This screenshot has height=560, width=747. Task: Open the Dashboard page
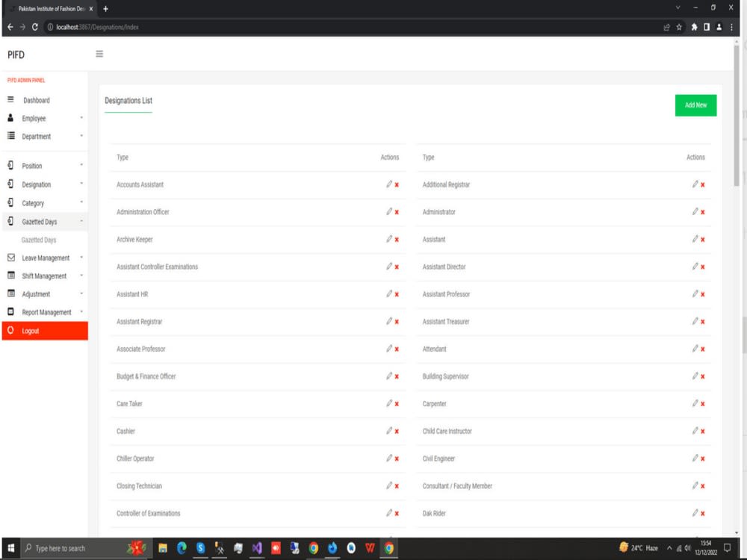45,100
